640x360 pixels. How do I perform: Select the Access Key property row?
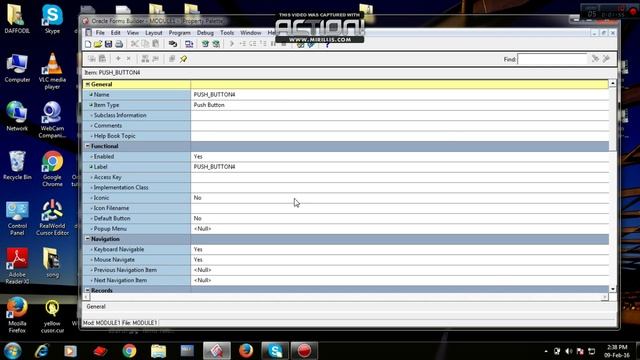346,177
